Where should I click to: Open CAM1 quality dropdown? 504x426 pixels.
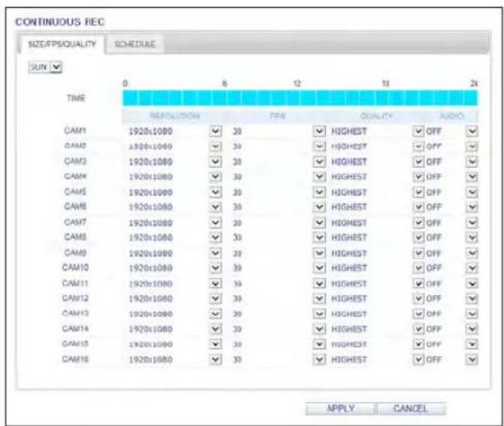pyautogui.click(x=418, y=131)
